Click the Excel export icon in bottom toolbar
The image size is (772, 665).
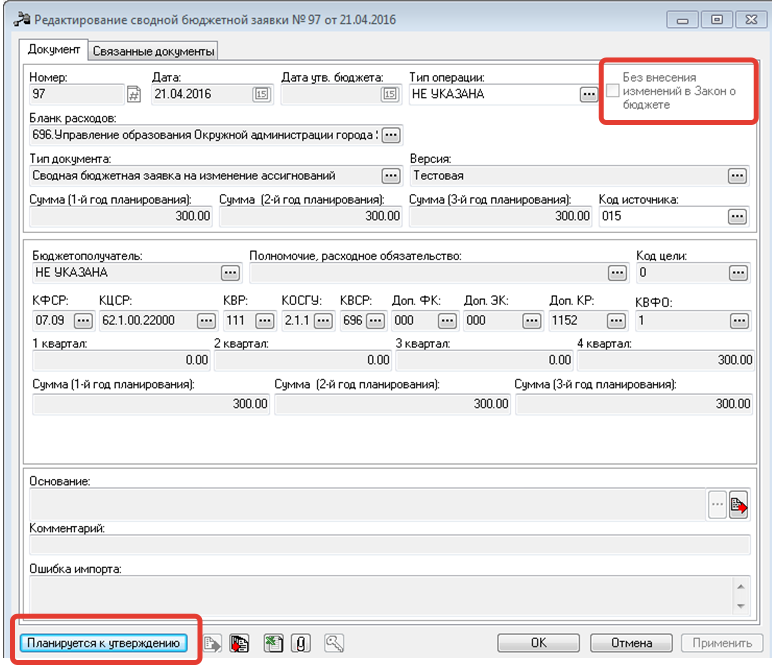pyautogui.click(x=272, y=644)
